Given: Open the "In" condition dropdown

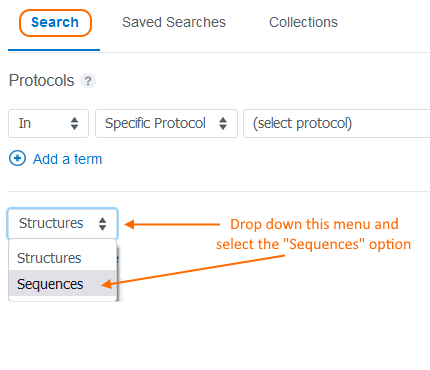Looking at the screenshot, I should pyautogui.click(x=48, y=123).
